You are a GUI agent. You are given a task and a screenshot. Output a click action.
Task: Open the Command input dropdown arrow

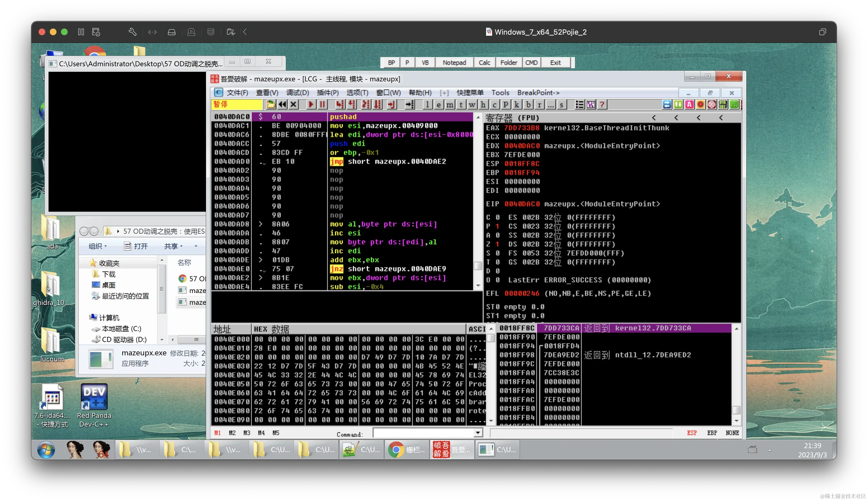(478, 433)
